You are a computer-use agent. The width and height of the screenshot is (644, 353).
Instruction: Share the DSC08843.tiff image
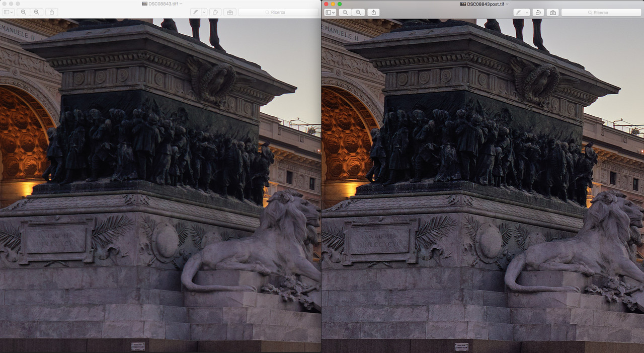tap(51, 12)
